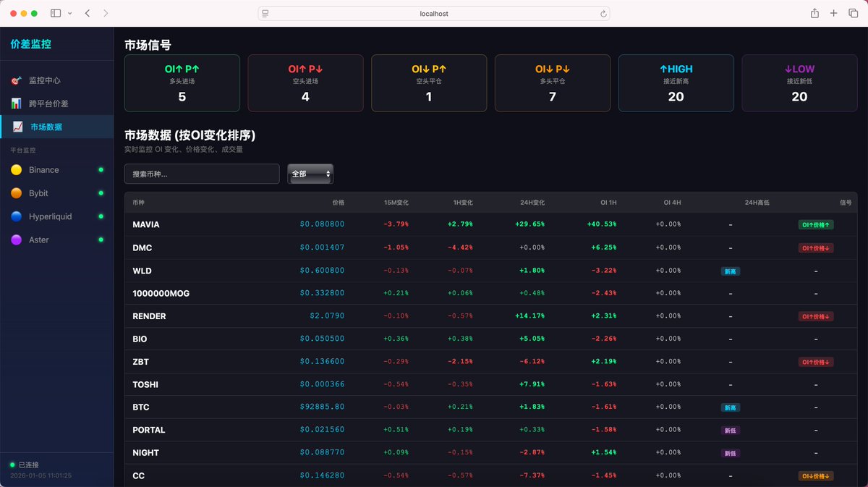Click the Binance platform icon
Viewport: 868px width, 487px height.
(16, 169)
